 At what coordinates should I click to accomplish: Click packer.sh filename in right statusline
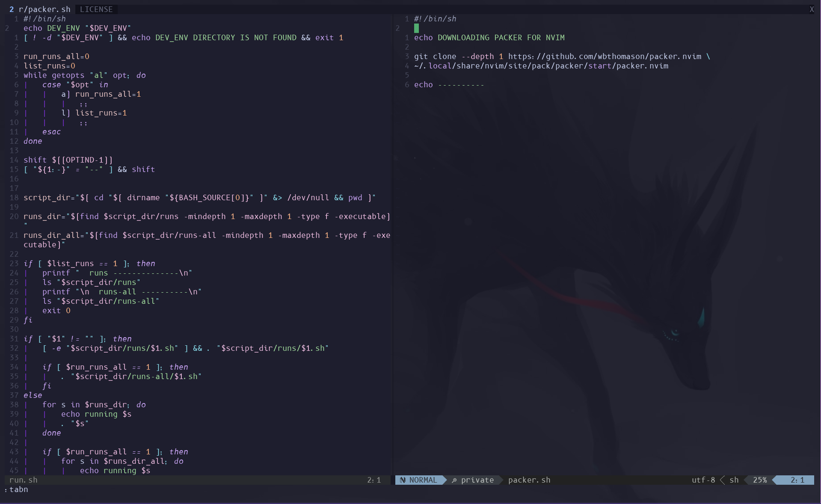point(529,480)
